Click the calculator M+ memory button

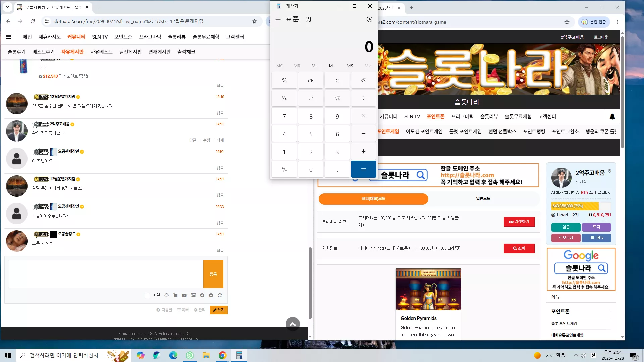(315, 66)
